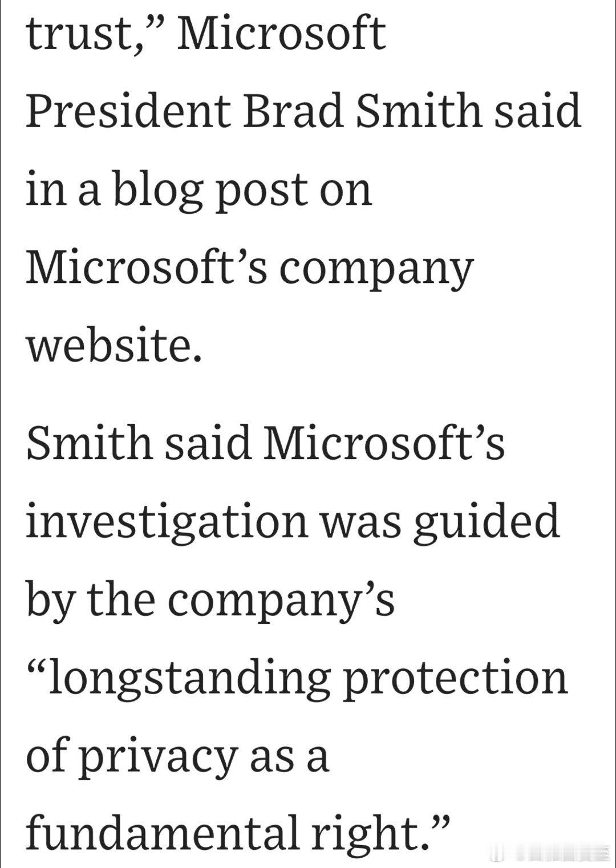The image size is (616, 868).
Task: Click "Smith" starting the second paragraph
Action: pos(90,443)
